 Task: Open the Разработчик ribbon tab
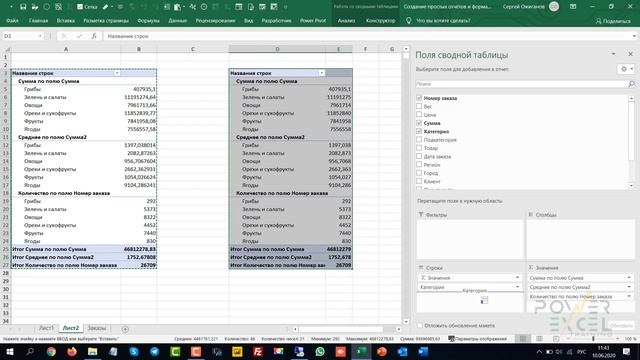tap(276, 20)
